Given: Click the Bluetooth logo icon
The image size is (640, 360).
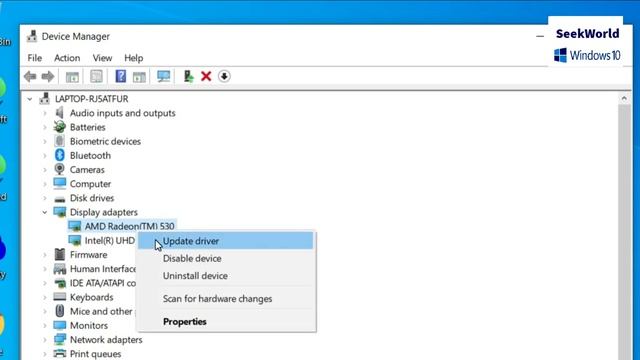Looking at the screenshot, I should click(60, 155).
